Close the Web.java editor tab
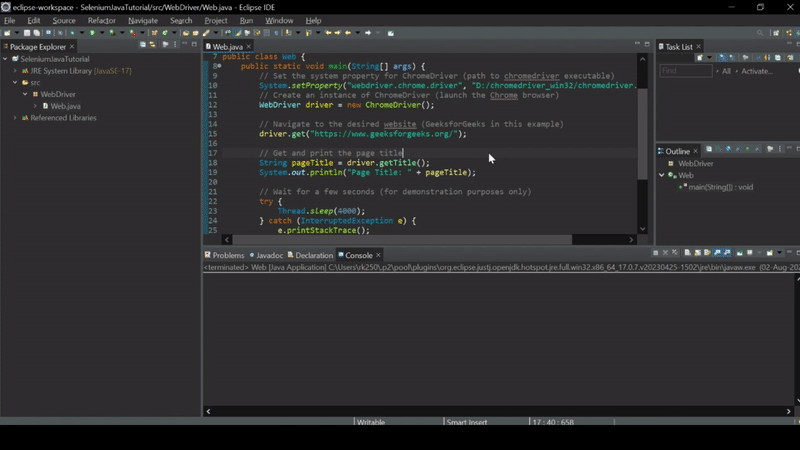Image resolution: width=800 pixels, height=450 pixels. point(249,47)
